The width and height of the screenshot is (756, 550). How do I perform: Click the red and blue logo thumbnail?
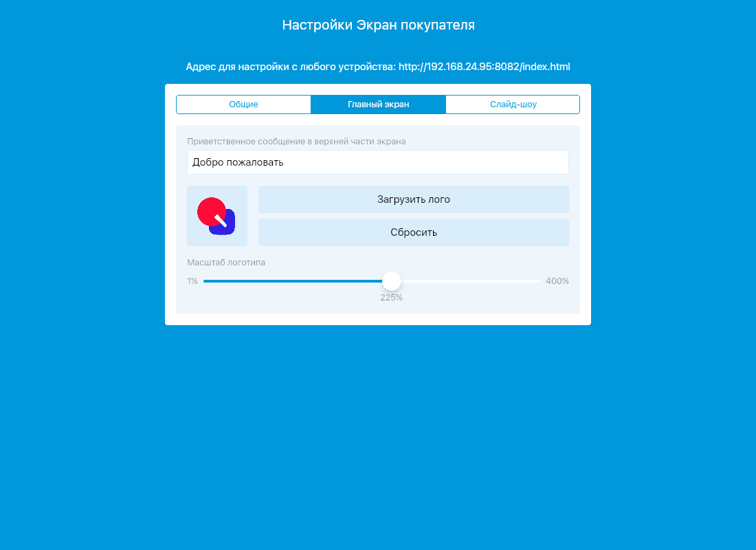(x=217, y=215)
